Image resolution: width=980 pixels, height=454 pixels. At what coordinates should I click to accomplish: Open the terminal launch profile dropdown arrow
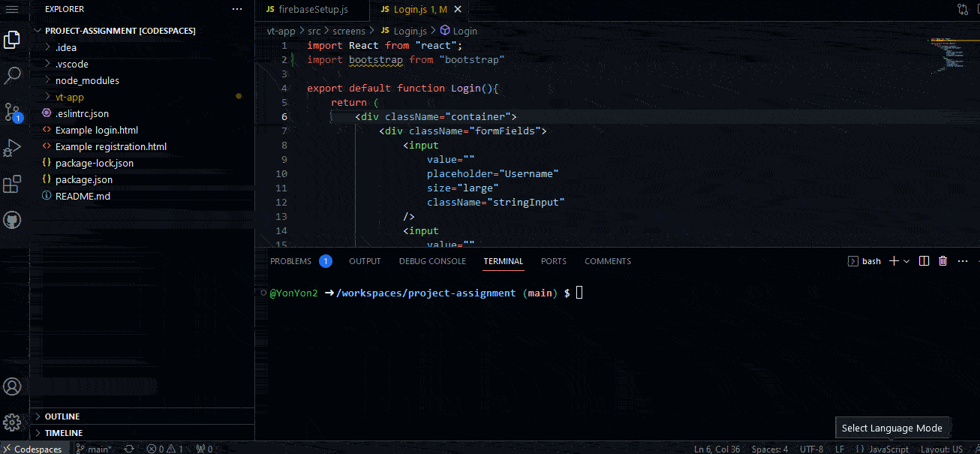pos(906,261)
